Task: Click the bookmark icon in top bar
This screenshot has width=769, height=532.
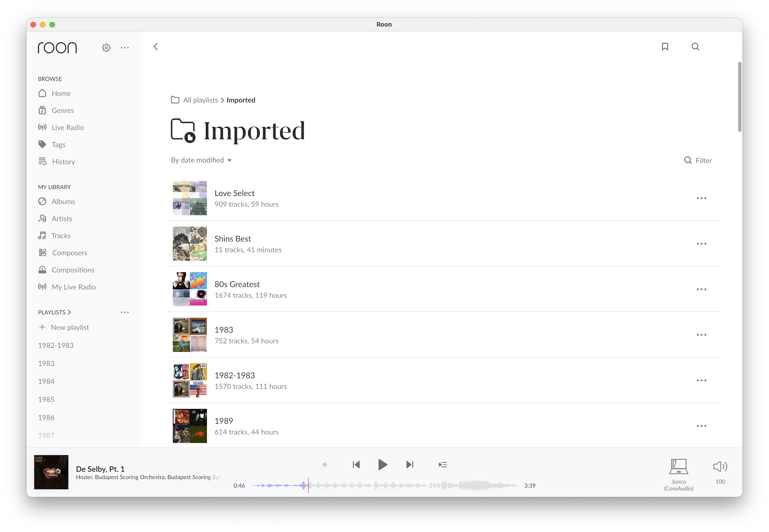Action: pyautogui.click(x=665, y=47)
